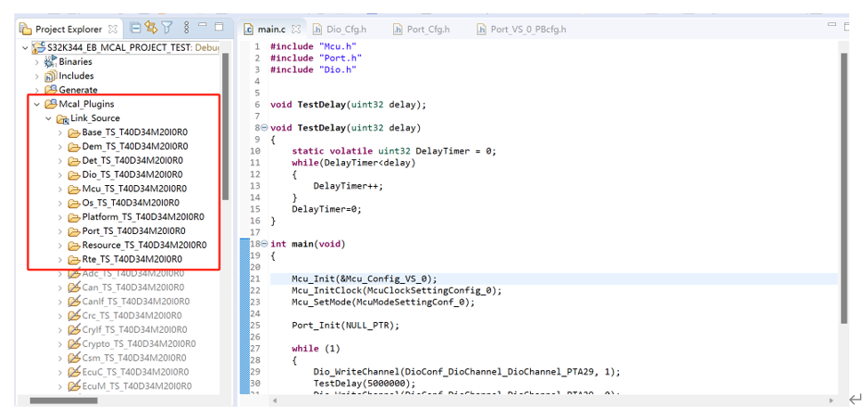
Task: Close the main.c editor tab
Action: (x=295, y=28)
